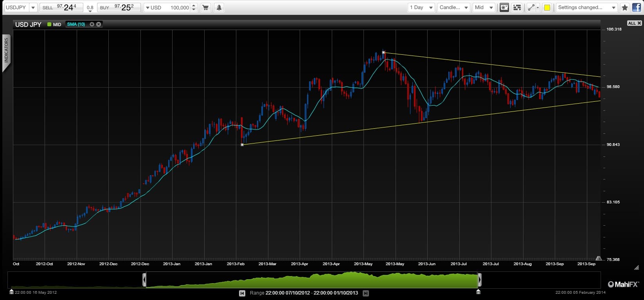Viewport: 644px width, 300px height.
Task: Toggle the chart layout grid icon
Action: point(517,7)
